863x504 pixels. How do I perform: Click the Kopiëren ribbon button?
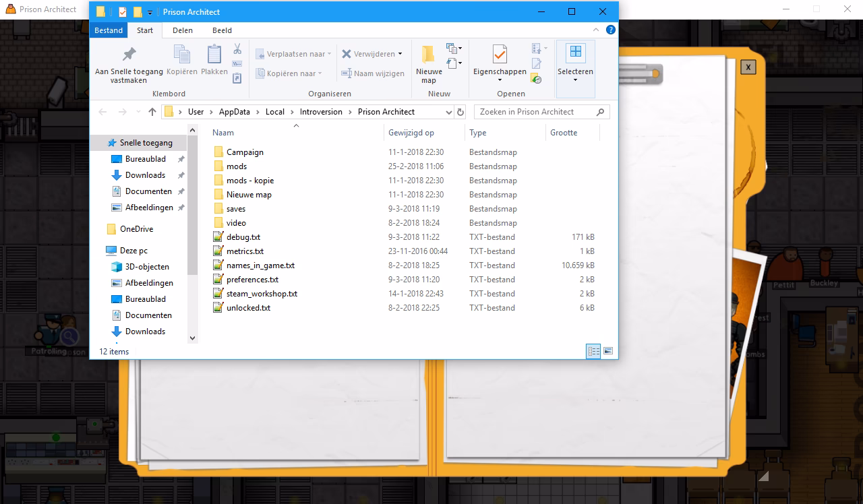(181, 61)
